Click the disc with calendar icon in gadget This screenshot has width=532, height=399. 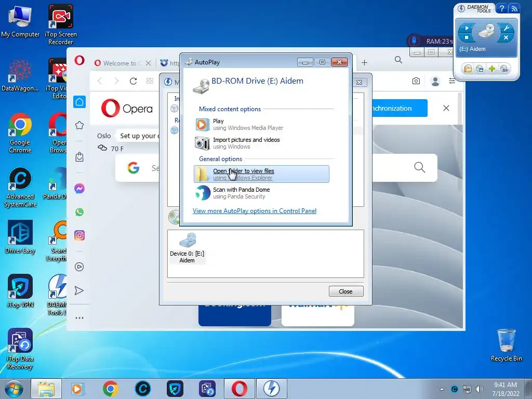[480, 69]
